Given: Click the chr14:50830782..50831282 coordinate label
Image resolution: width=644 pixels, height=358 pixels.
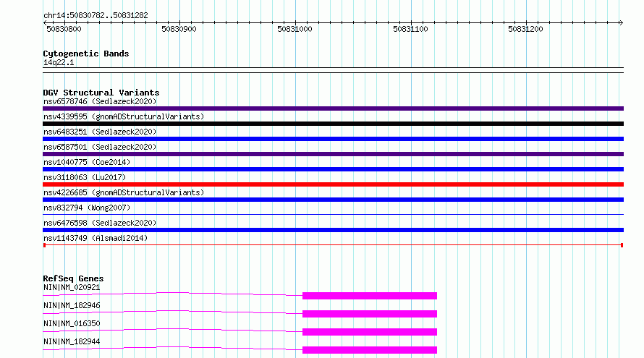Looking at the screenshot, I should coord(96,15).
